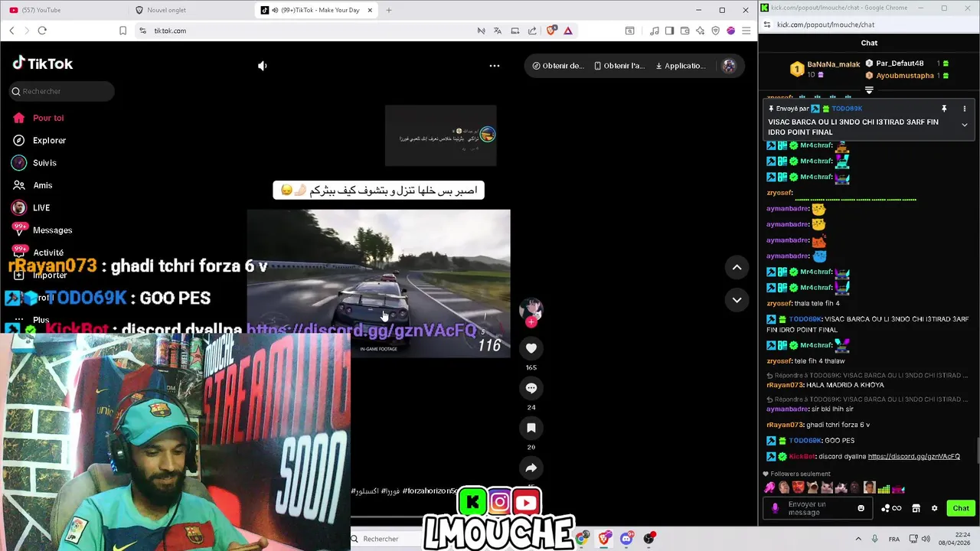Close the TikTok browser tab
The image size is (980, 551).
(x=371, y=10)
